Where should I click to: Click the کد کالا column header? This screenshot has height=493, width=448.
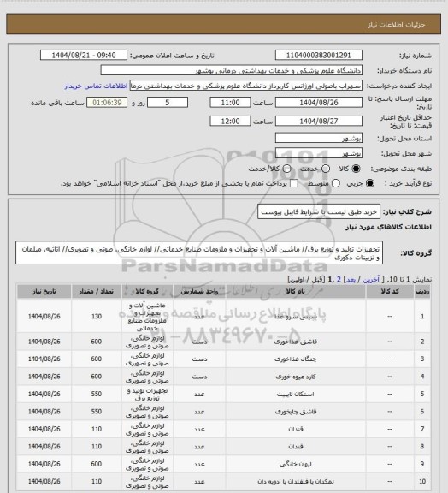390,292
